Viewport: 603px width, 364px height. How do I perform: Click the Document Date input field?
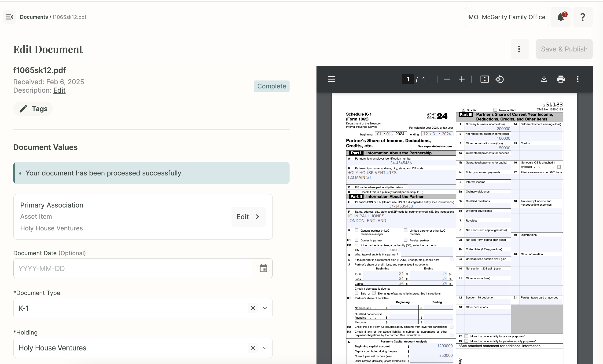[132, 268]
